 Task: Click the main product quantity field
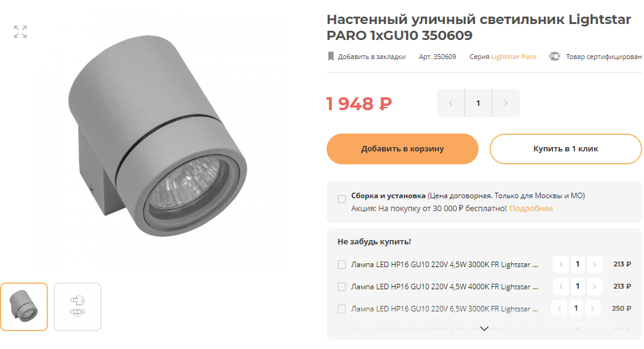tap(478, 103)
